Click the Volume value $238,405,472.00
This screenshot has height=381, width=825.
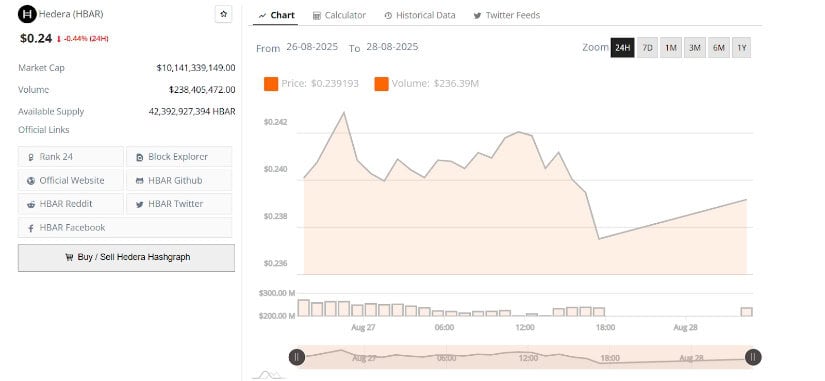[x=202, y=90]
